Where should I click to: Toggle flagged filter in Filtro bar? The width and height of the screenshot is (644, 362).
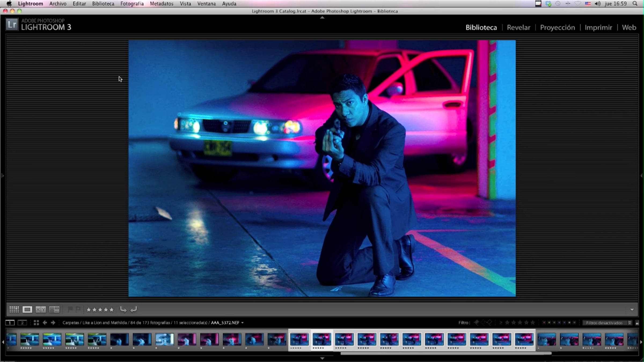click(477, 323)
